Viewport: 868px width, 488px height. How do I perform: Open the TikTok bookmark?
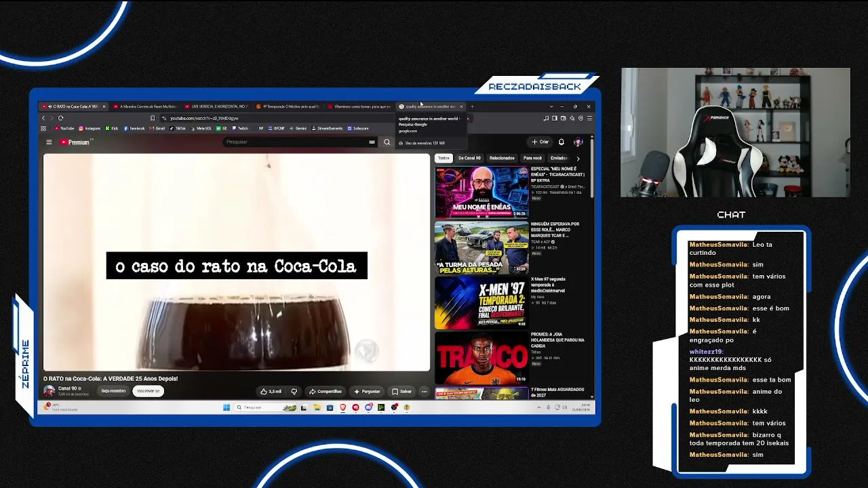(178, 128)
